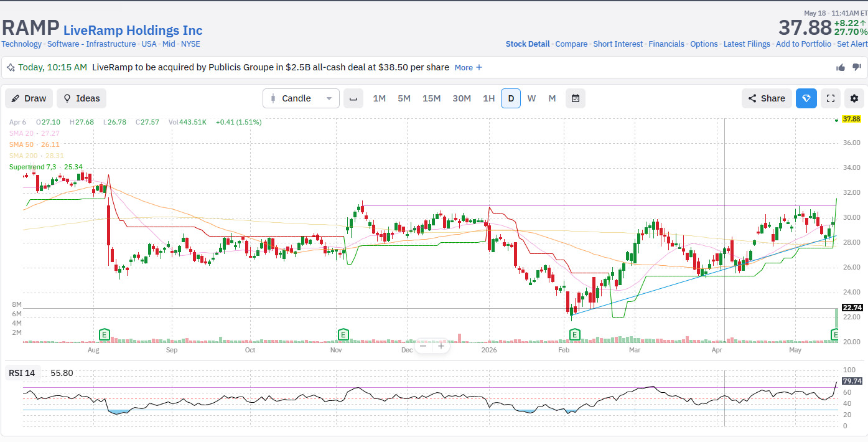Zoom out chart with minus icon
The image size is (868, 442).
pyautogui.click(x=424, y=346)
